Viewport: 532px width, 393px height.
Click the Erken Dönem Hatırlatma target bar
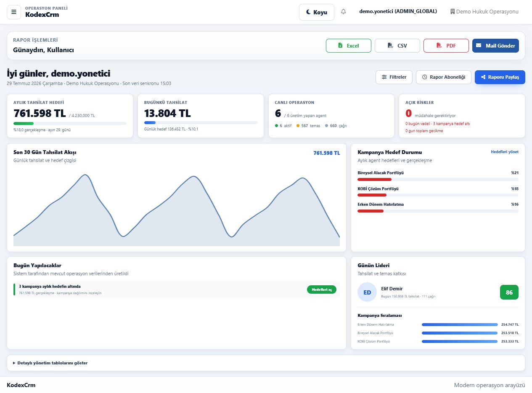[x=438, y=211]
